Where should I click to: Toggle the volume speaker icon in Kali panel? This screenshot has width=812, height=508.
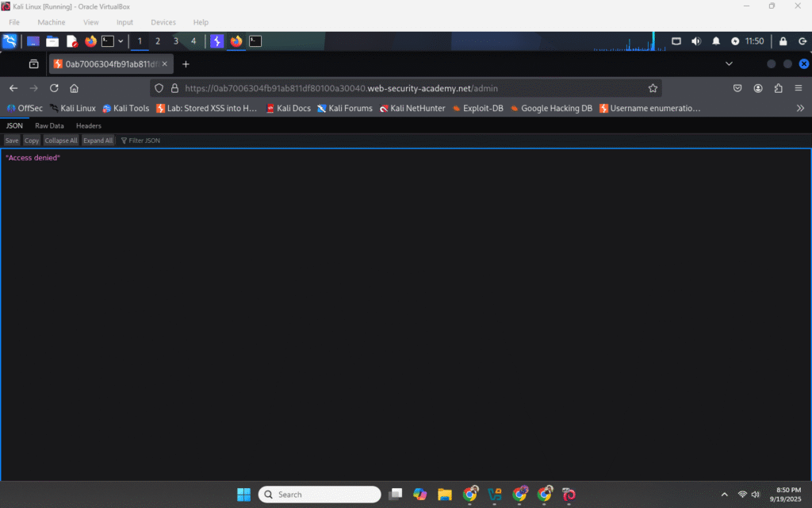tap(696, 41)
